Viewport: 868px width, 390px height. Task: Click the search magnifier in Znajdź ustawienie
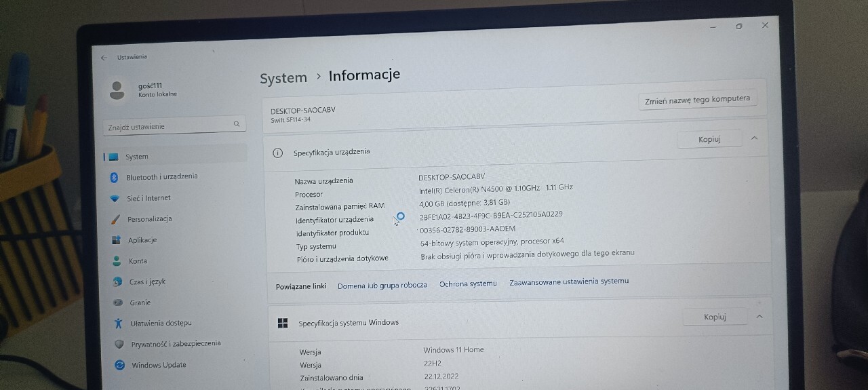[237, 123]
